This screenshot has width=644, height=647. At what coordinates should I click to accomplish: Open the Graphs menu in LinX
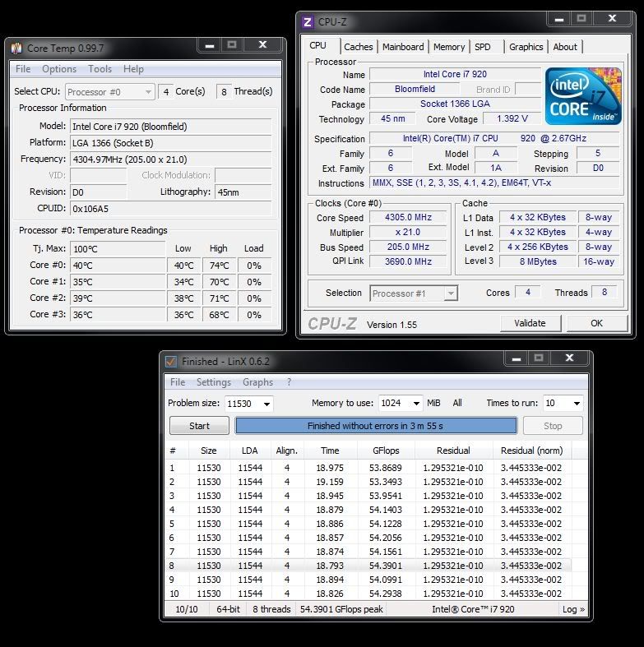click(x=257, y=382)
